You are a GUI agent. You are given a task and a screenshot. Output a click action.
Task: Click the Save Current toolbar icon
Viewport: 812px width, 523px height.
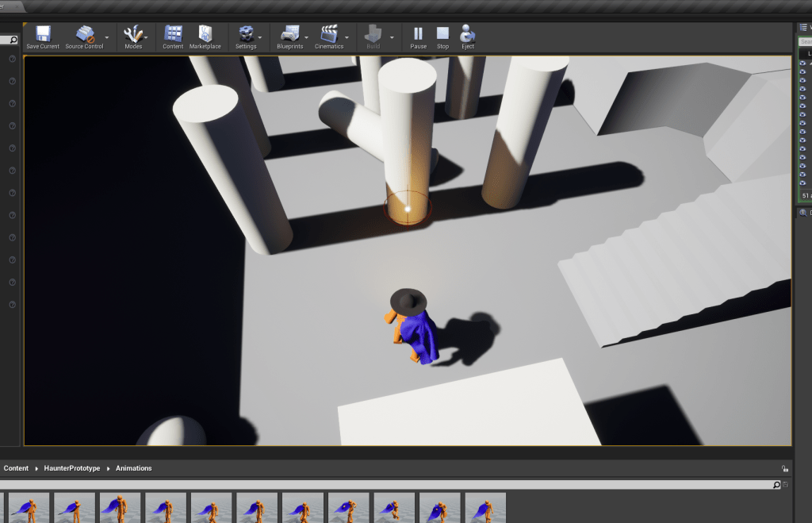(x=43, y=37)
